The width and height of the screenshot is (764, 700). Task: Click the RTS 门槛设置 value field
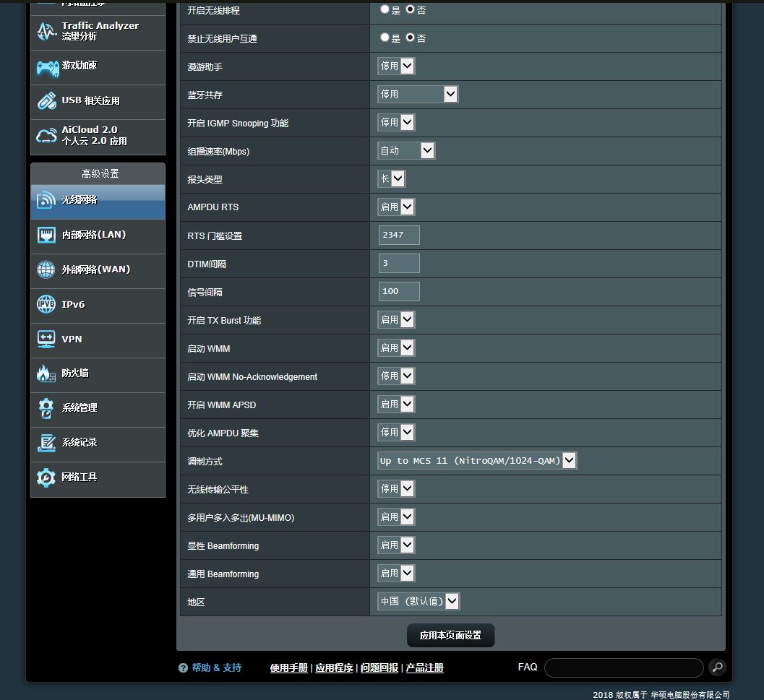[x=399, y=236]
